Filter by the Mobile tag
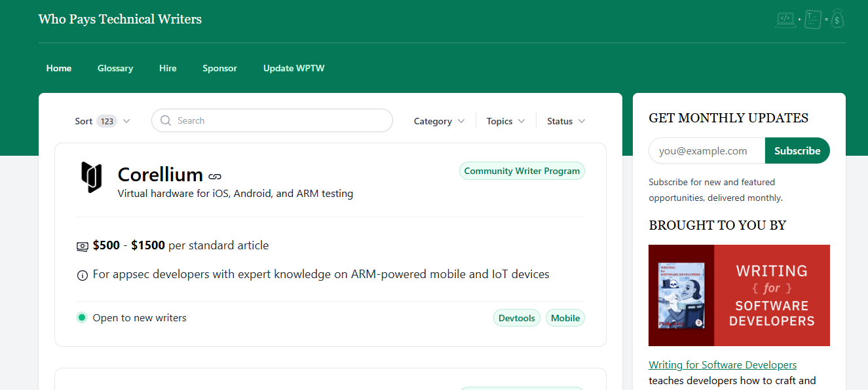 pos(565,318)
